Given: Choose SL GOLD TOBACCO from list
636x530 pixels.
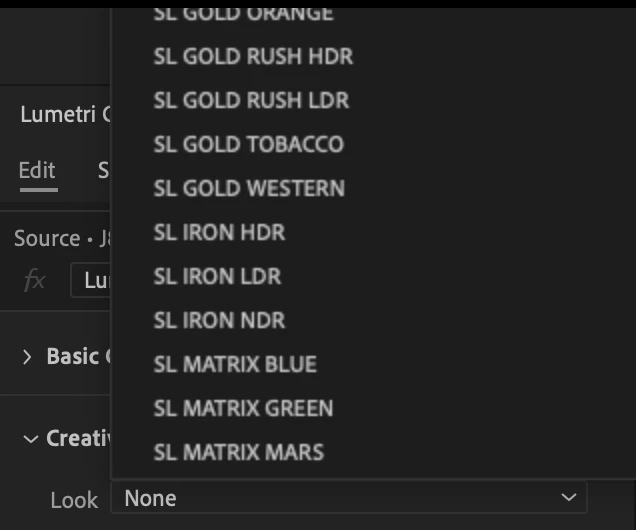Looking at the screenshot, I should coord(249,144).
